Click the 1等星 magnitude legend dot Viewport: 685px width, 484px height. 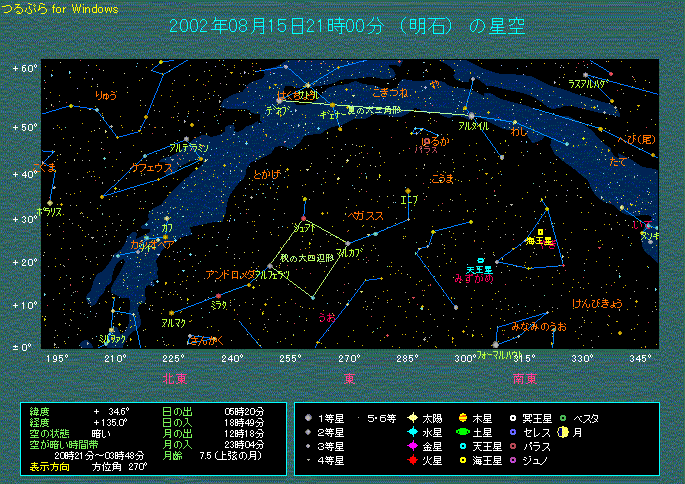pyautogui.click(x=311, y=416)
